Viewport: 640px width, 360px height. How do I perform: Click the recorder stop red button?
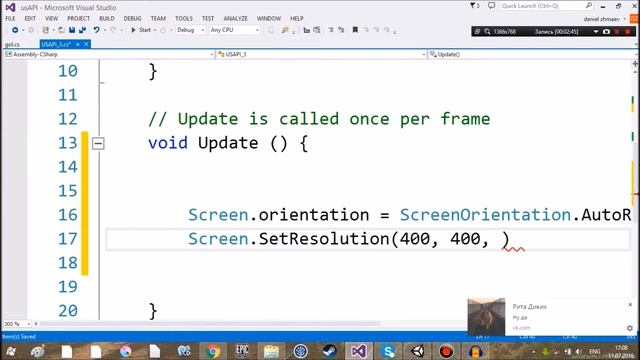[x=628, y=31]
